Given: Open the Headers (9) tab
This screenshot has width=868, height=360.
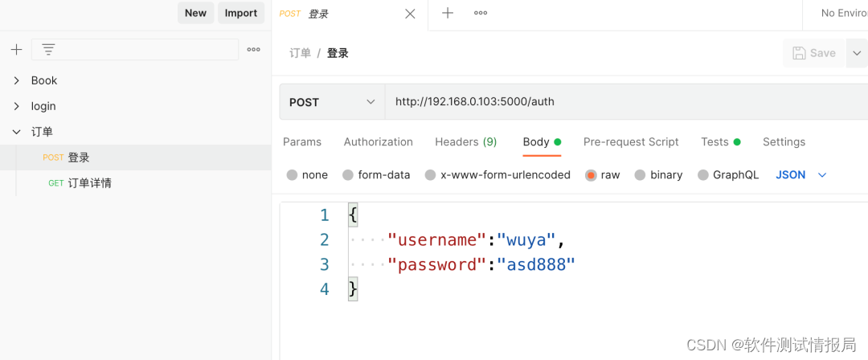Looking at the screenshot, I should pyautogui.click(x=466, y=141).
